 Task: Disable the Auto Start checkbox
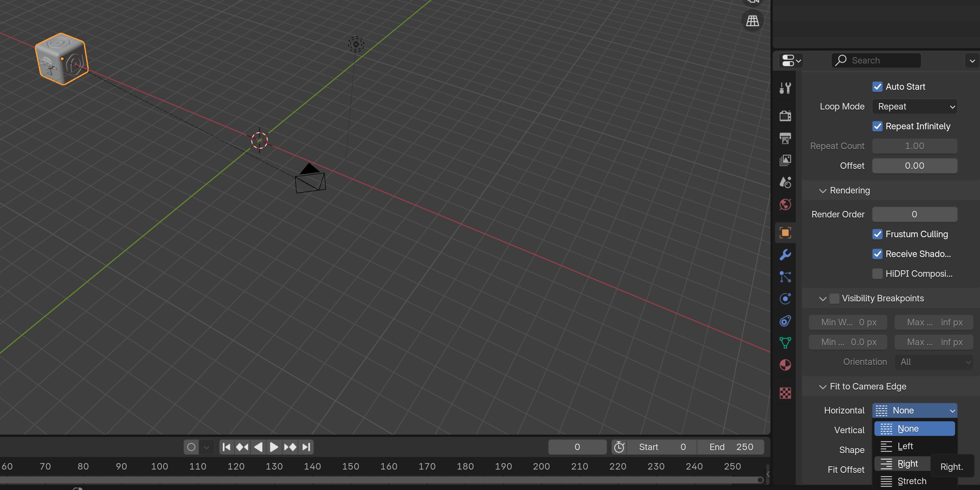click(x=877, y=87)
